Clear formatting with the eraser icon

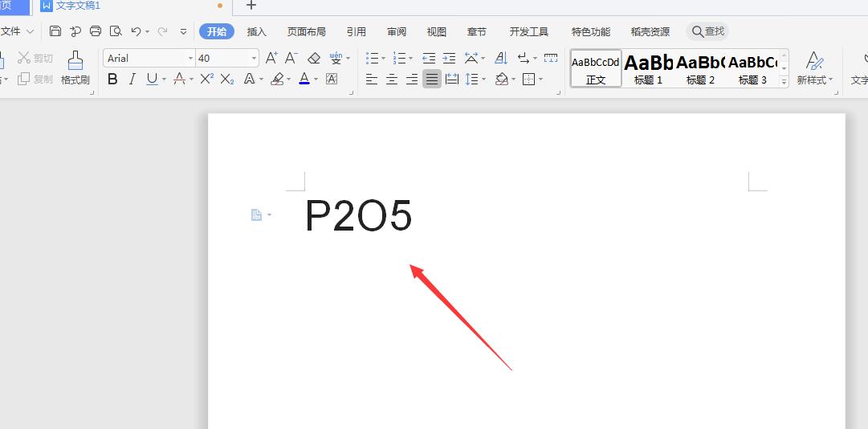pyautogui.click(x=314, y=58)
